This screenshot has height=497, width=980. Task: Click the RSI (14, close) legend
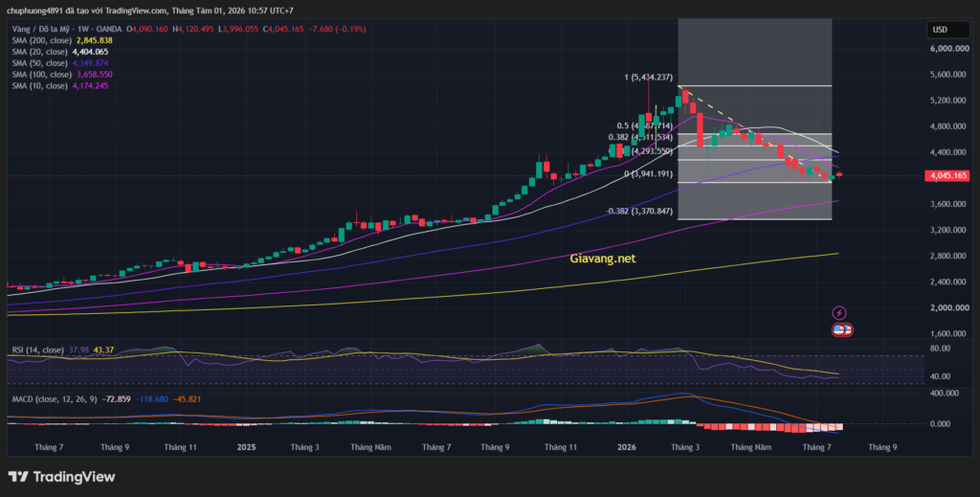point(38,350)
